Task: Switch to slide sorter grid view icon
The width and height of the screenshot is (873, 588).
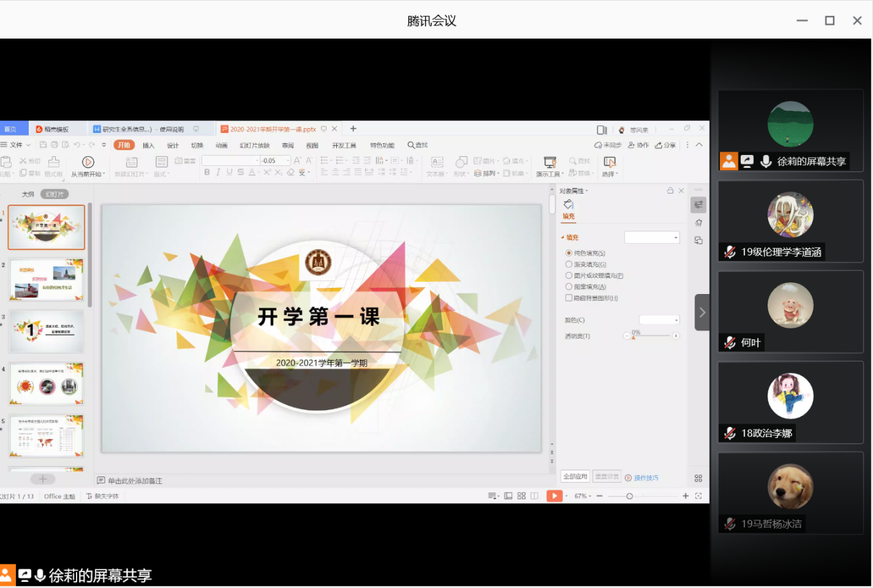Action: [521, 496]
